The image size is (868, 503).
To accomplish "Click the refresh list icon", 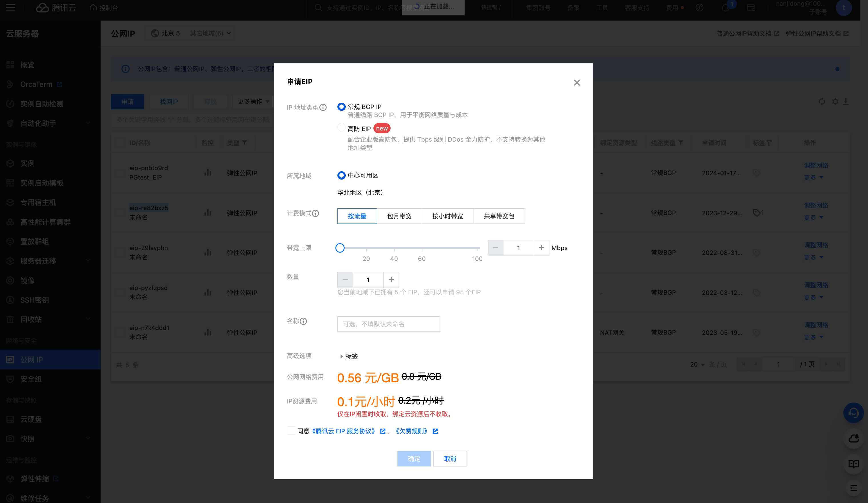I will coord(821,102).
